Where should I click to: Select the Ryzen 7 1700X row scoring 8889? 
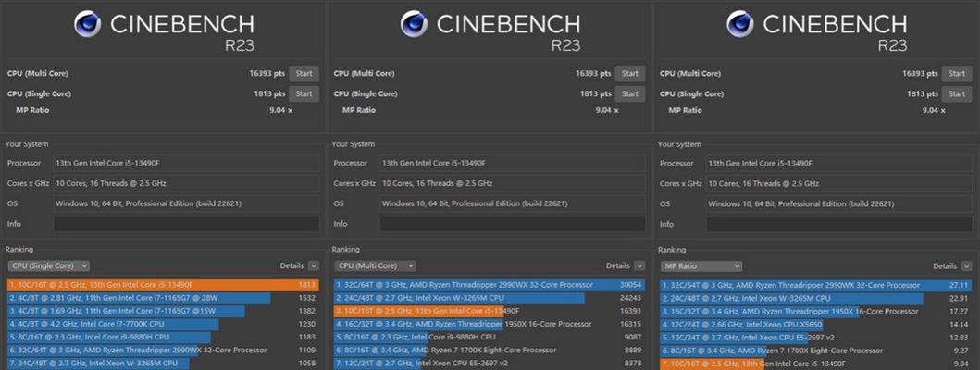[x=490, y=351]
